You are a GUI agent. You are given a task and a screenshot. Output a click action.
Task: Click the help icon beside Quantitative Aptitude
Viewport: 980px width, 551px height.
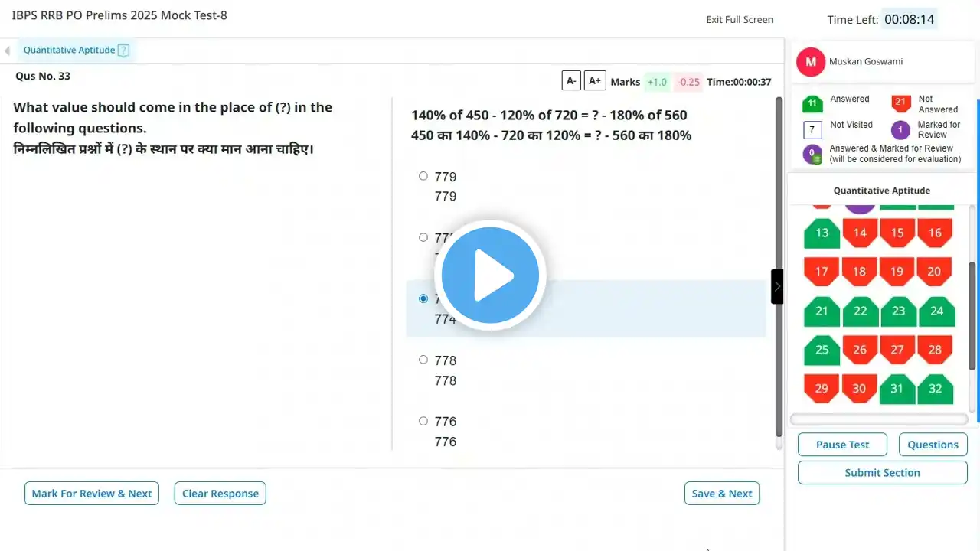[x=123, y=51]
